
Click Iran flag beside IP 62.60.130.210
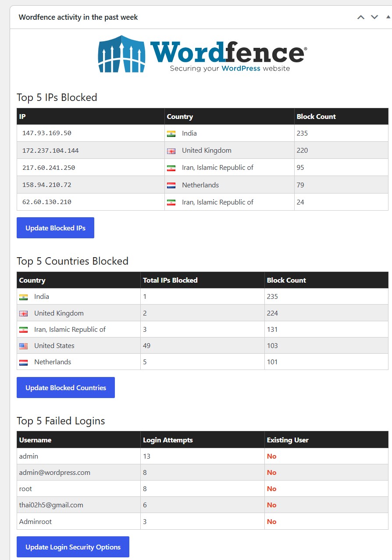[x=171, y=203]
